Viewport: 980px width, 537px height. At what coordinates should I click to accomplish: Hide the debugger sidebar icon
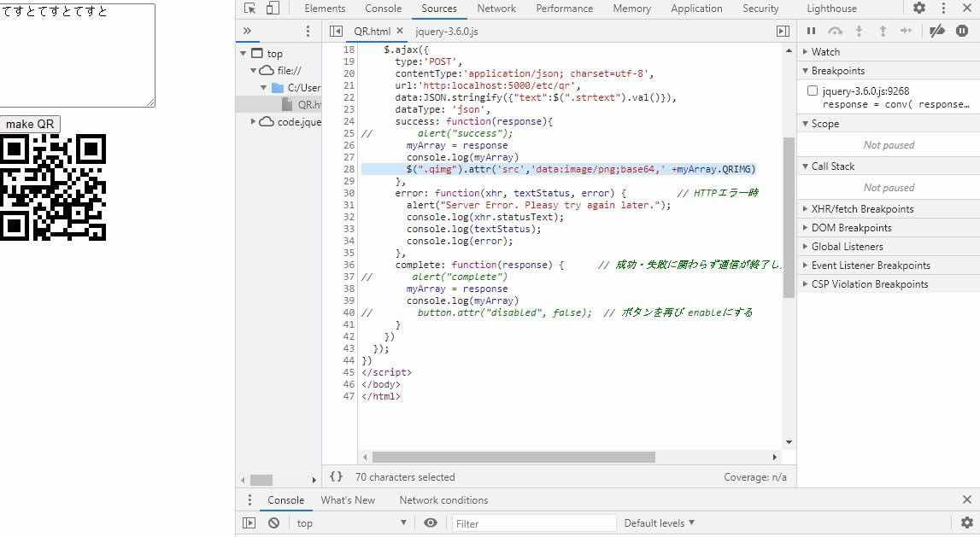(783, 32)
